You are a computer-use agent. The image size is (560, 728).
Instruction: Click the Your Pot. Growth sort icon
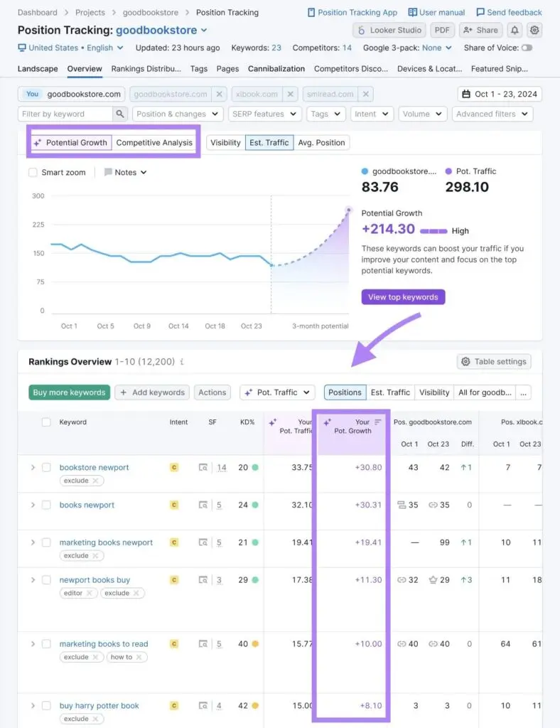[378, 422]
